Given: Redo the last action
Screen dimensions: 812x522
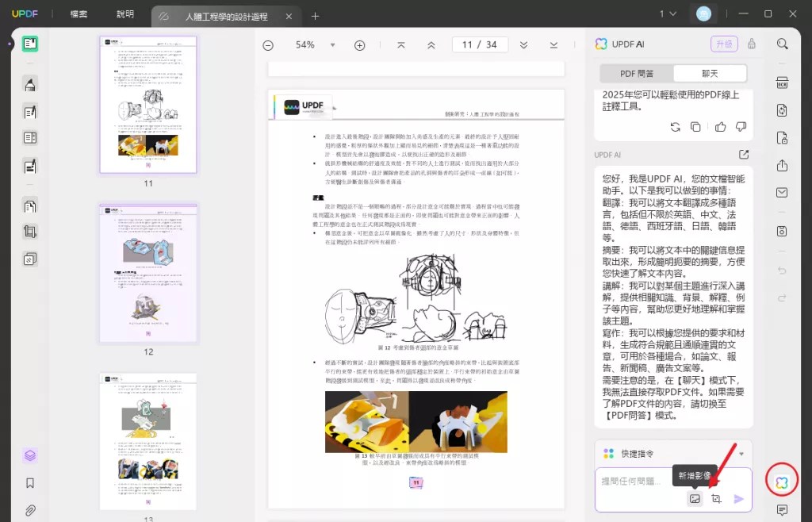Looking at the screenshot, I should (x=782, y=297).
